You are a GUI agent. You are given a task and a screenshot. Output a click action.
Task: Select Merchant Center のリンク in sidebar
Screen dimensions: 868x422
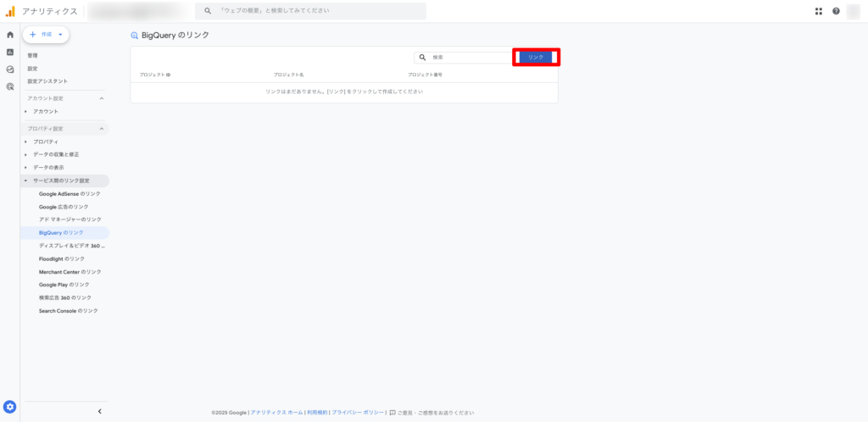click(x=70, y=272)
